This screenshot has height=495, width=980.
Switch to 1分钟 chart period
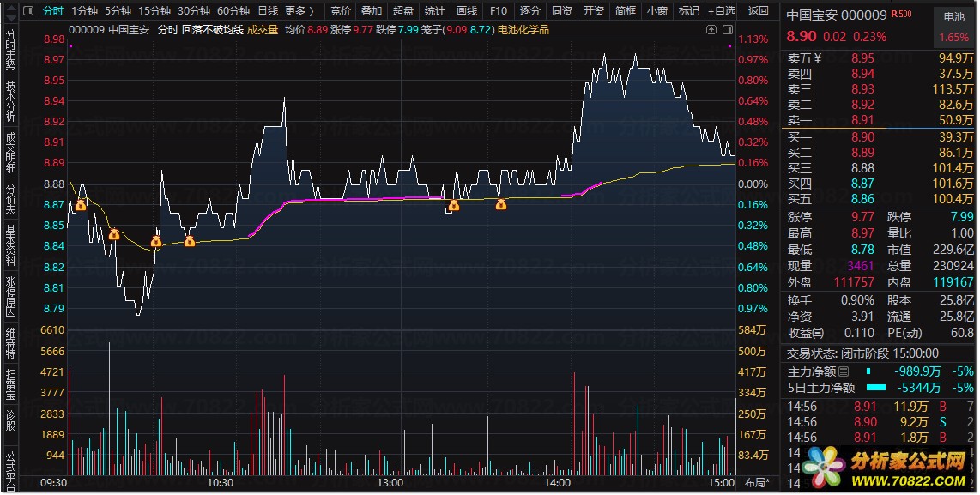[x=84, y=10]
